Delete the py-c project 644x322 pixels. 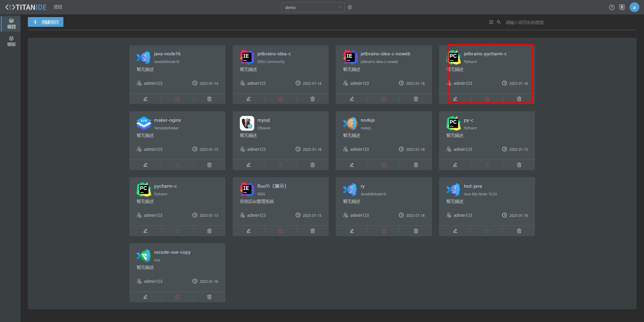pos(519,165)
